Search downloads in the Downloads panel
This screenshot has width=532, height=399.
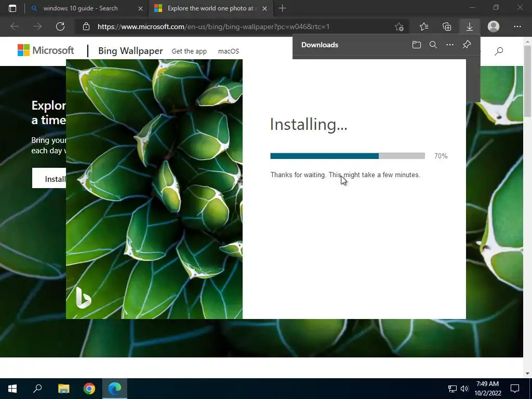coord(433,45)
